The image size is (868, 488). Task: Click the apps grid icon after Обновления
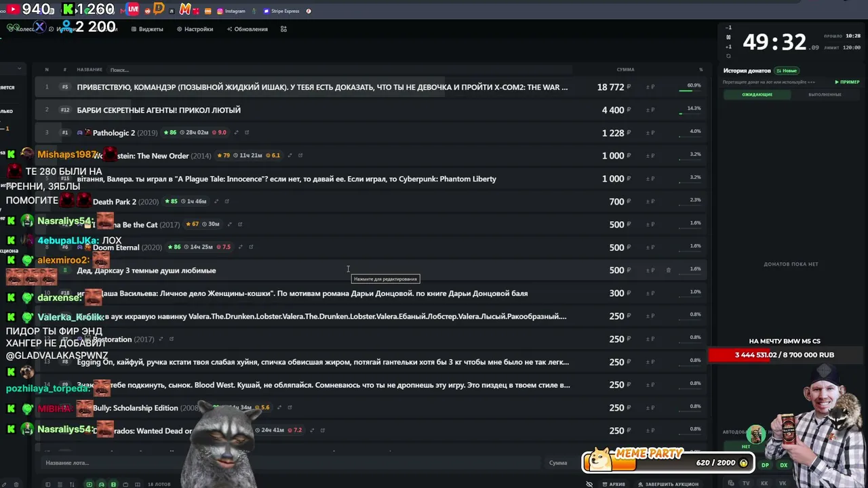[283, 29]
